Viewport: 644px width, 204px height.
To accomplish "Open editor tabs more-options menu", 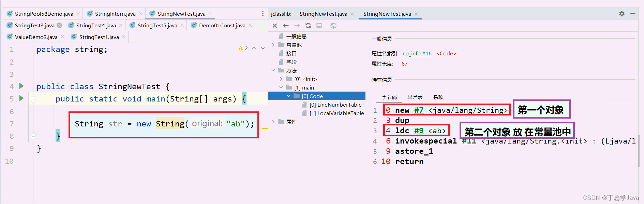I will 263,14.
